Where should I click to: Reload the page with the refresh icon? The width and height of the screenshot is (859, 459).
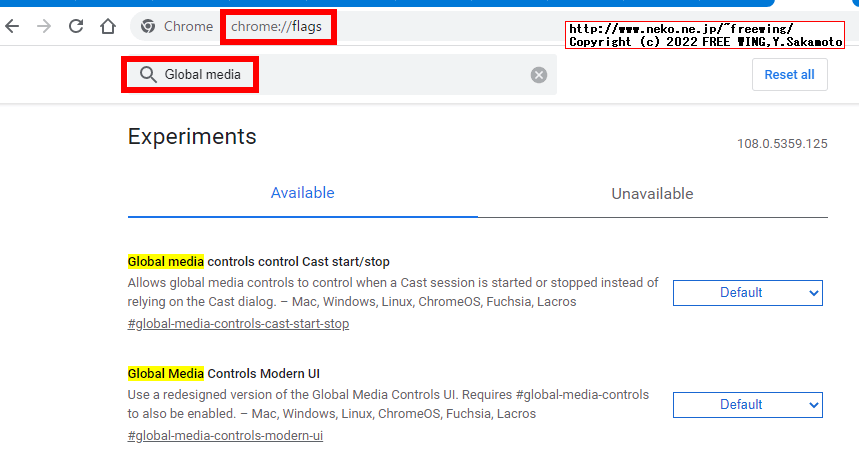[76, 26]
